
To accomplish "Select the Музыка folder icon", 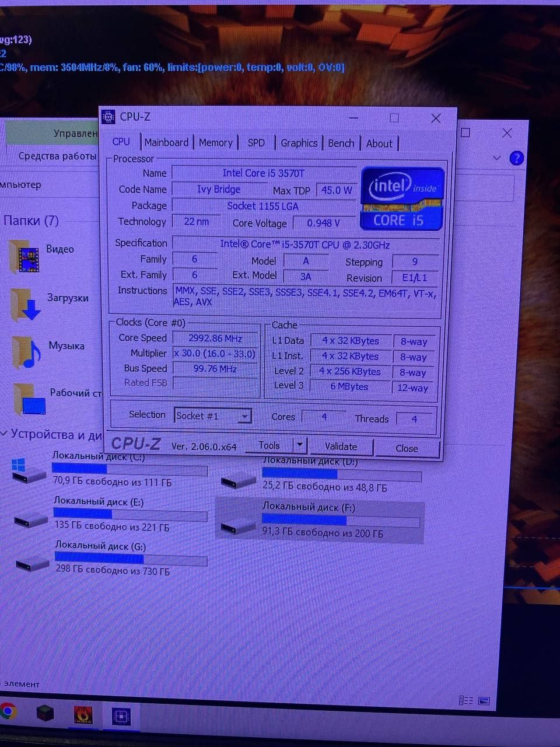I will (26, 352).
